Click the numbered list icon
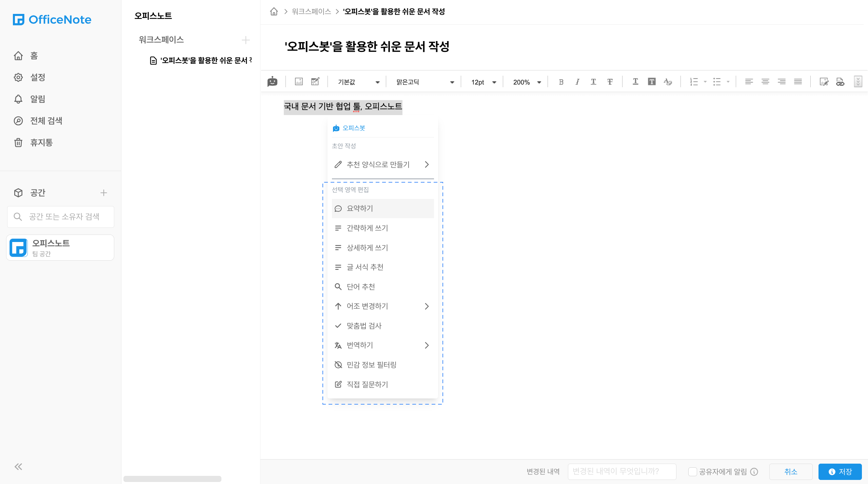 [x=694, y=82]
